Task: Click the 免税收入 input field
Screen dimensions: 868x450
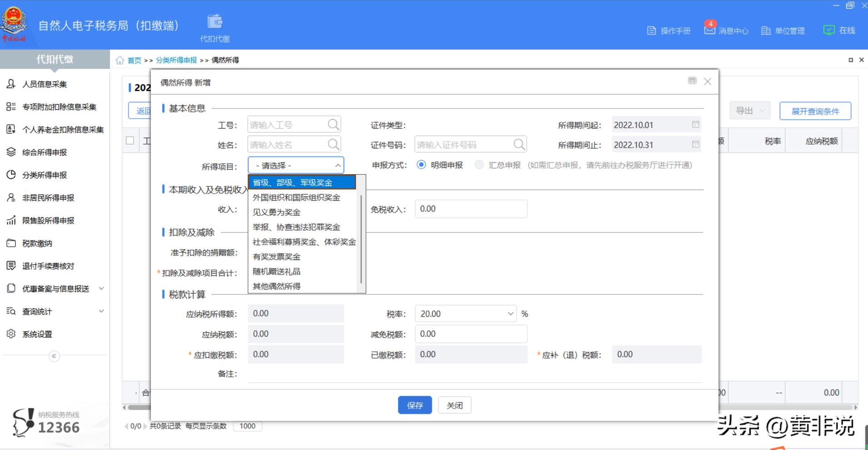Action: (471, 209)
